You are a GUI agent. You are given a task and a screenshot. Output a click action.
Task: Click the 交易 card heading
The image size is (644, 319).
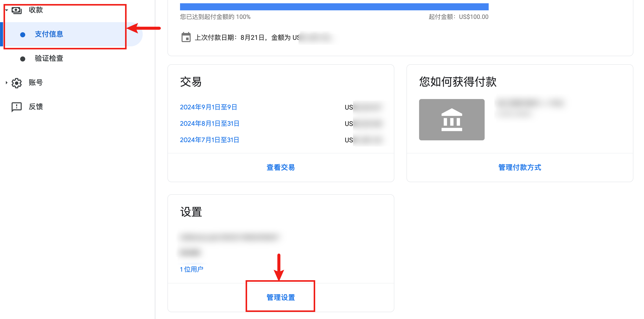191,82
